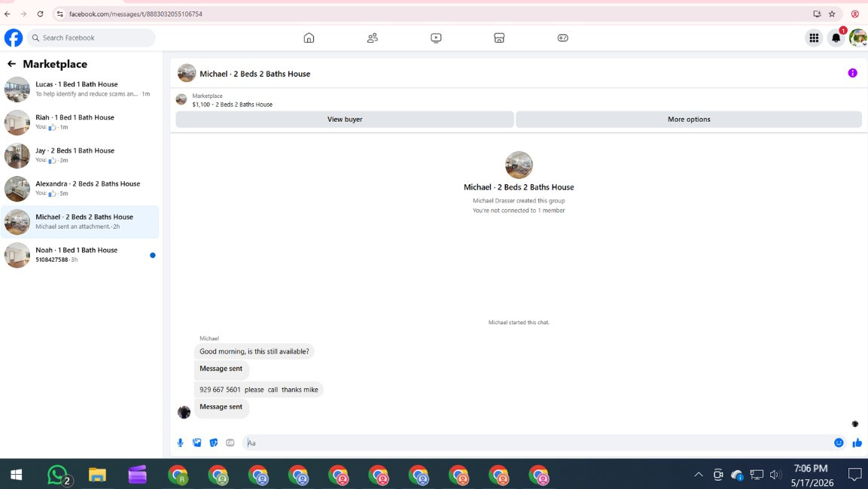Open Noah · 1 Bed 1 Bath House chat

coord(80,255)
